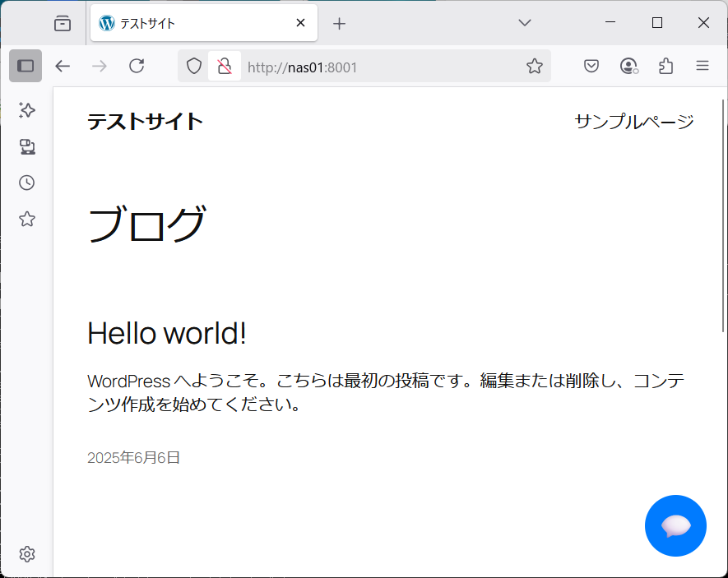
Task: Open the AI chatbot sidebar panel
Action: [27, 110]
